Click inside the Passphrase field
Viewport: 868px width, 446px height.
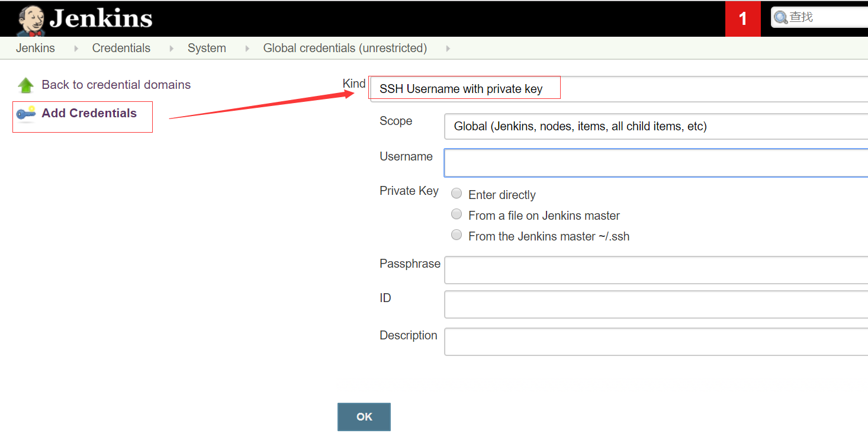pos(592,270)
